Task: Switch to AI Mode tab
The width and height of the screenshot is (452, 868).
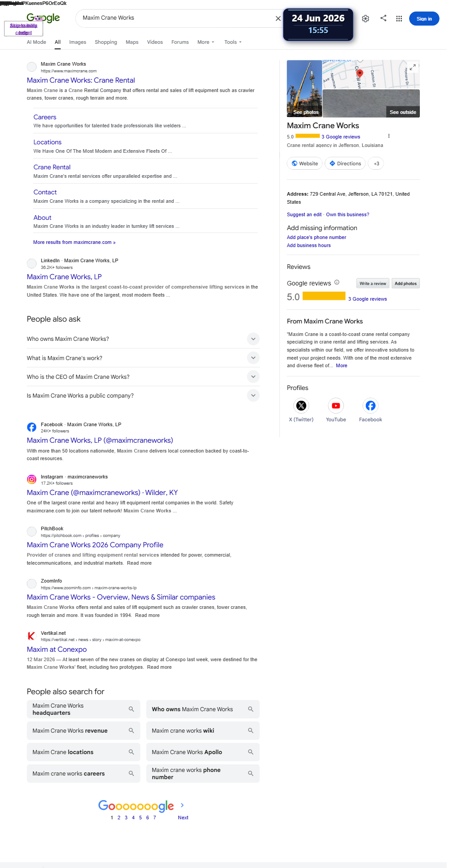Action: tap(36, 42)
